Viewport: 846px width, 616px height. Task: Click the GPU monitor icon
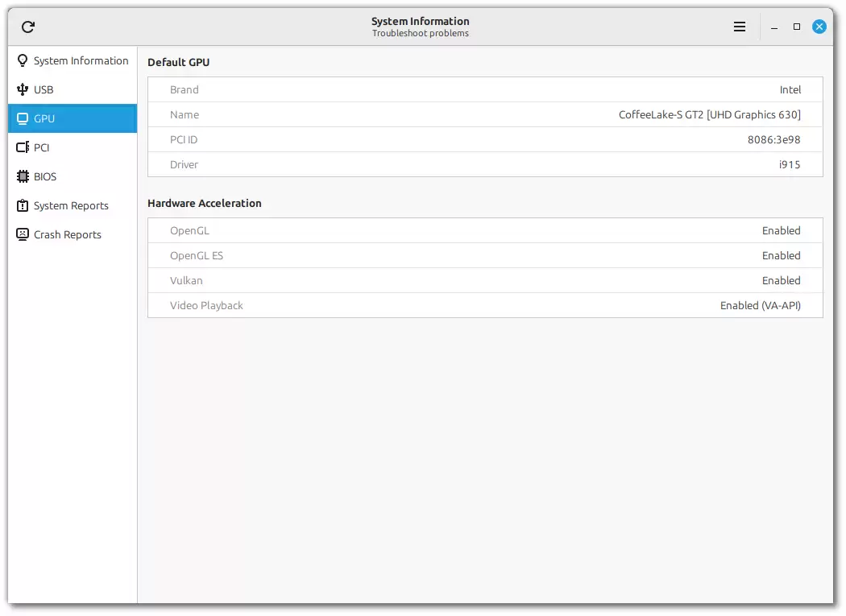pos(23,118)
